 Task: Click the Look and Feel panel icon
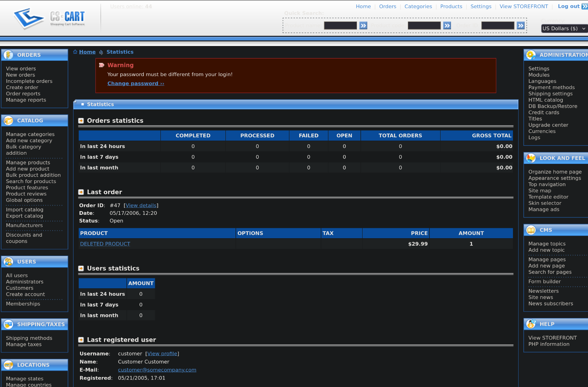(x=531, y=158)
